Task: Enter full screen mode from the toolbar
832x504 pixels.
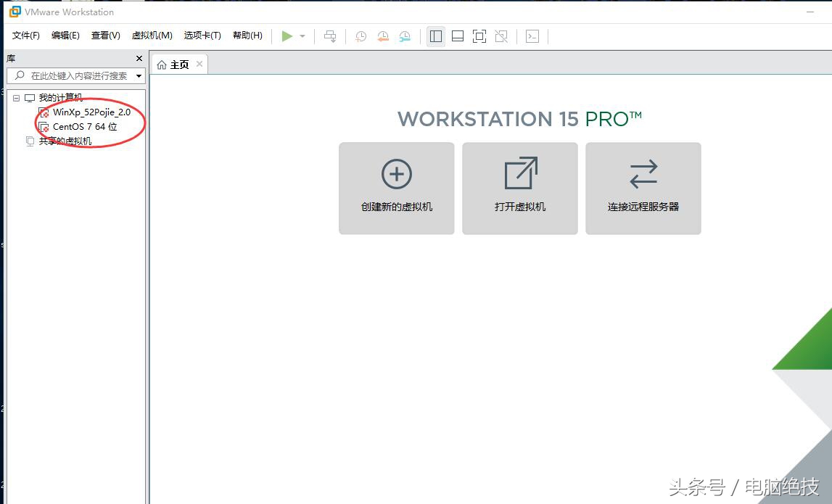Action: 479,36
